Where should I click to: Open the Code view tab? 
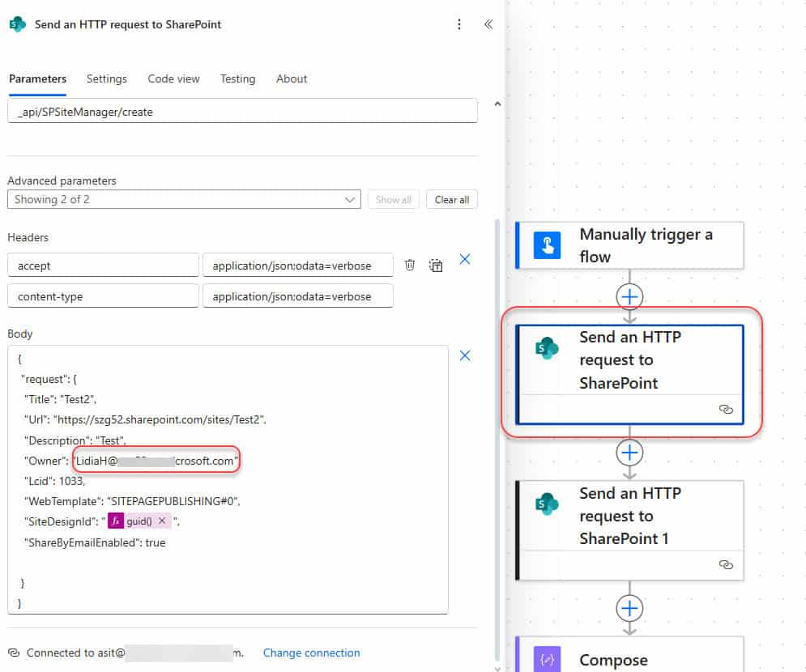[x=173, y=79]
